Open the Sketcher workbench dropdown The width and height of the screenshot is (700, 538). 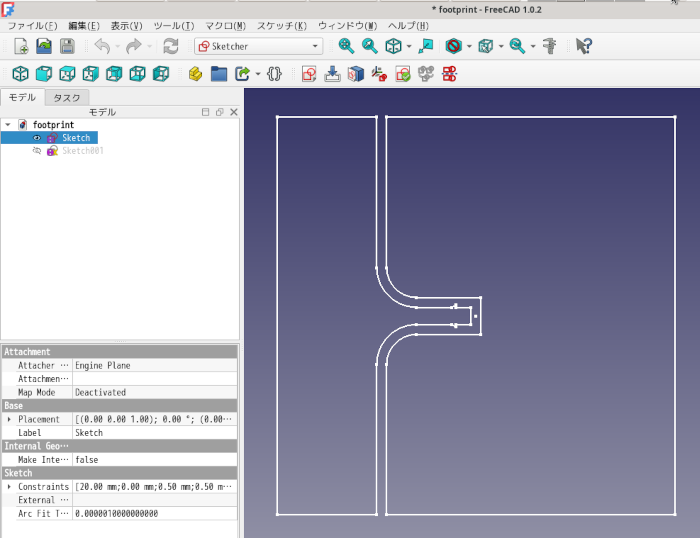pos(258,46)
